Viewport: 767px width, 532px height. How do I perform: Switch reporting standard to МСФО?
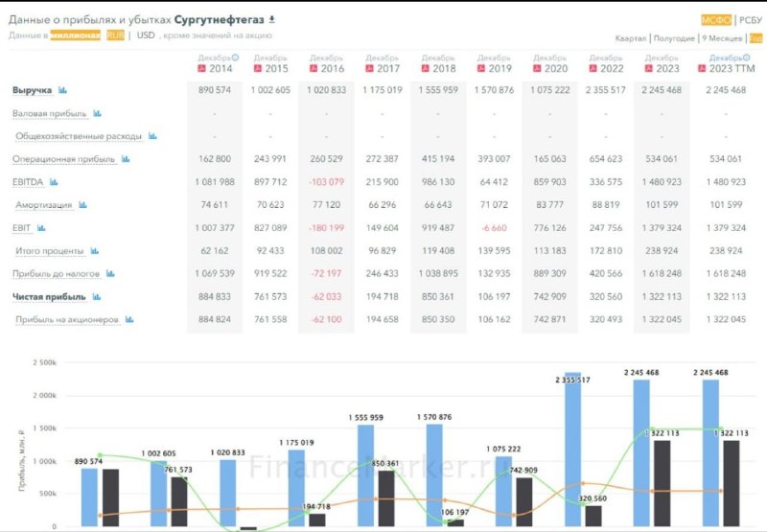pos(716,20)
